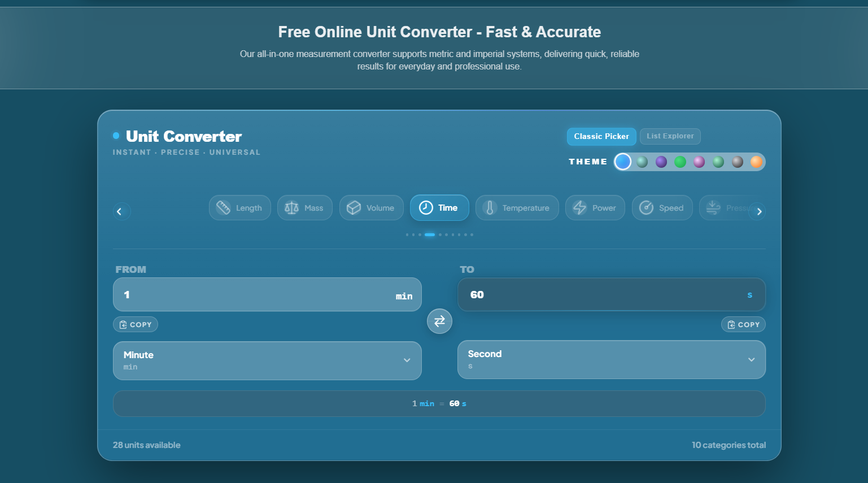Switch to List Explorer mode
Viewport: 868px width, 483px height.
pos(670,136)
